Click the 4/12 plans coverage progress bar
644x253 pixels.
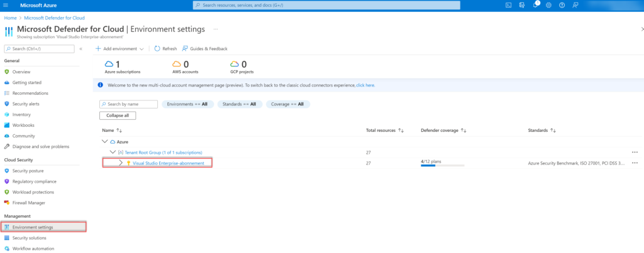click(x=443, y=166)
